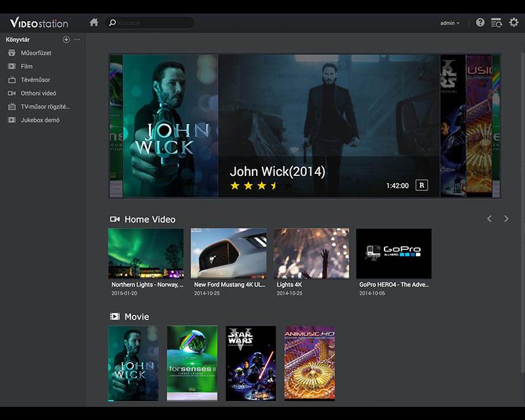525x420 pixels.
Task: Open the TV-műsor rögzíté... library item
Action: click(45, 106)
